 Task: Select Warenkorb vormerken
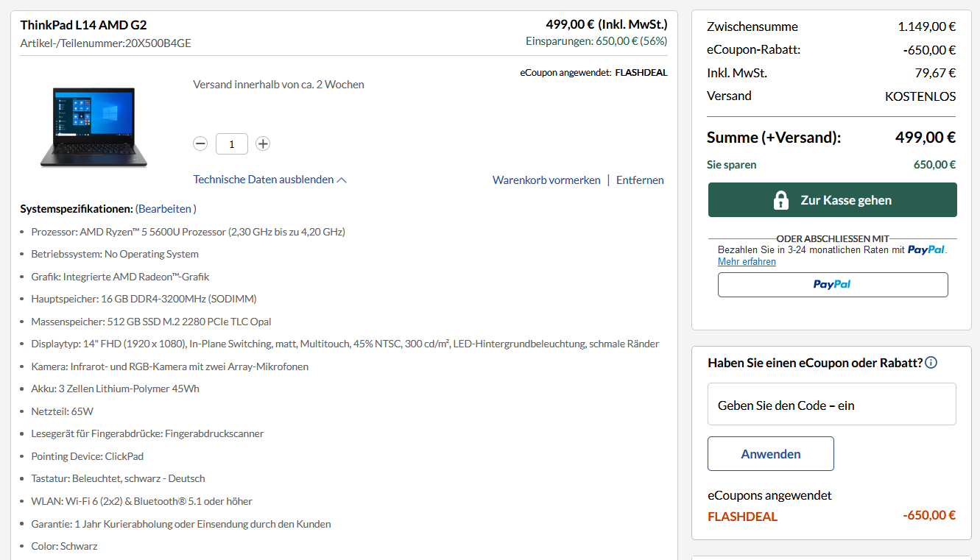[x=546, y=180]
